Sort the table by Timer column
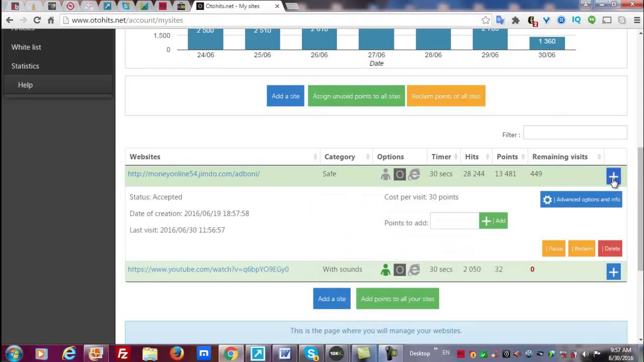The image size is (644, 362). point(444,157)
